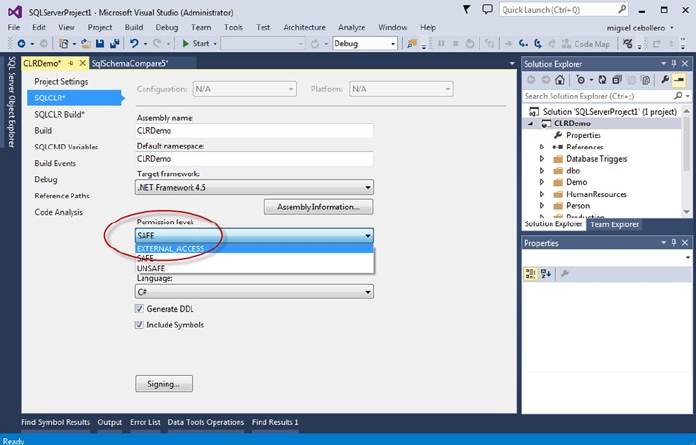Click the Auto Hide pin in Properties panel
The height and width of the screenshot is (445, 696).
[674, 243]
